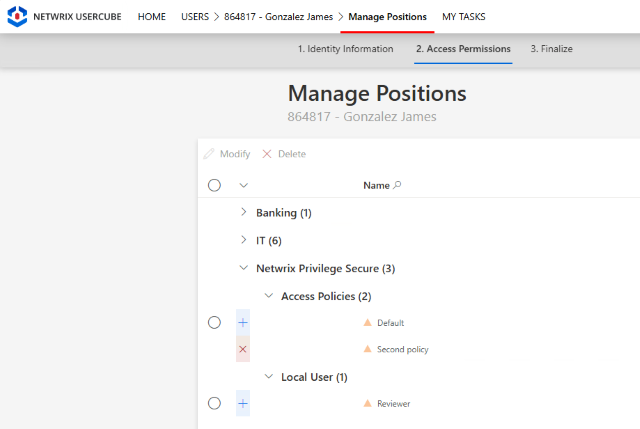The height and width of the screenshot is (429, 640).
Task: Click Netwrix Privilege Secure (3) label
Action: [x=326, y=268]
